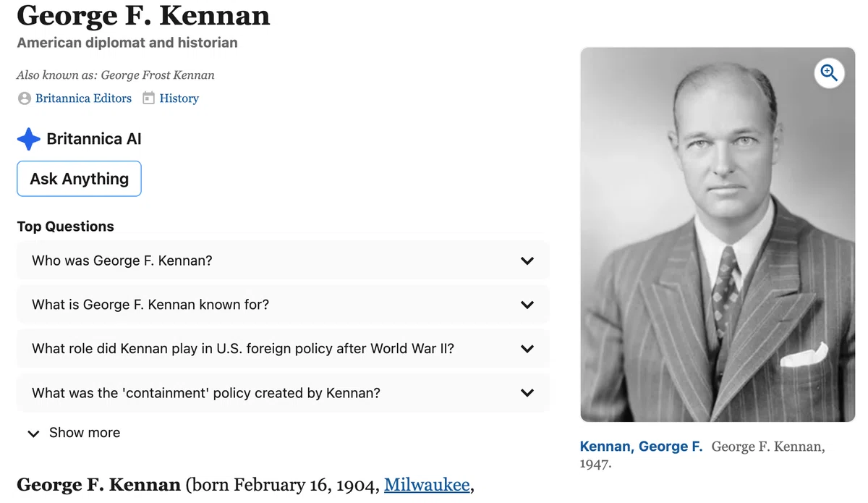The height and width of the screenshot is (503, 868).
Task: Click the Britannica AI sparkle icon
Action: [28, 139]
